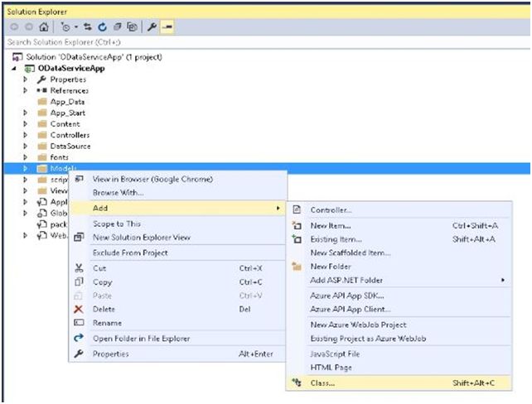The height and width of the screenshot is (404, 532).
Task: Choose HTML Page from submenu
Action: 331,368
